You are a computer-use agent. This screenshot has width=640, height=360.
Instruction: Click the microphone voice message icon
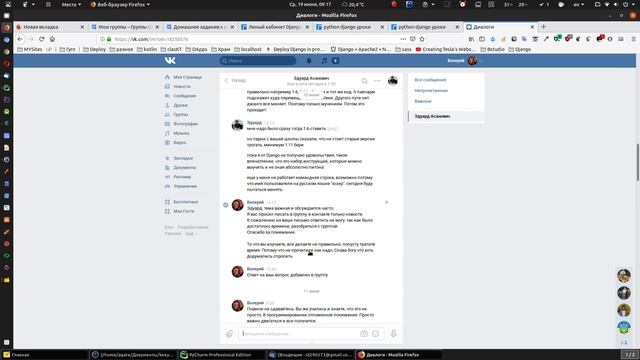point(393,334)
